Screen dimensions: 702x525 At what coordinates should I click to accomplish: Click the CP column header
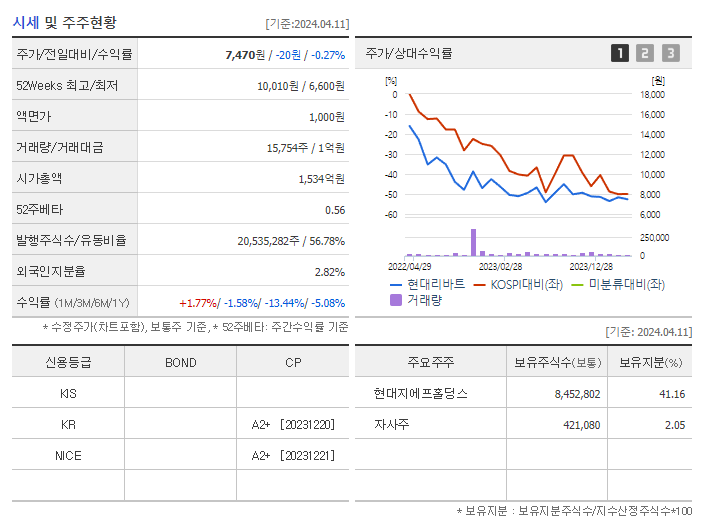(293, 362)
